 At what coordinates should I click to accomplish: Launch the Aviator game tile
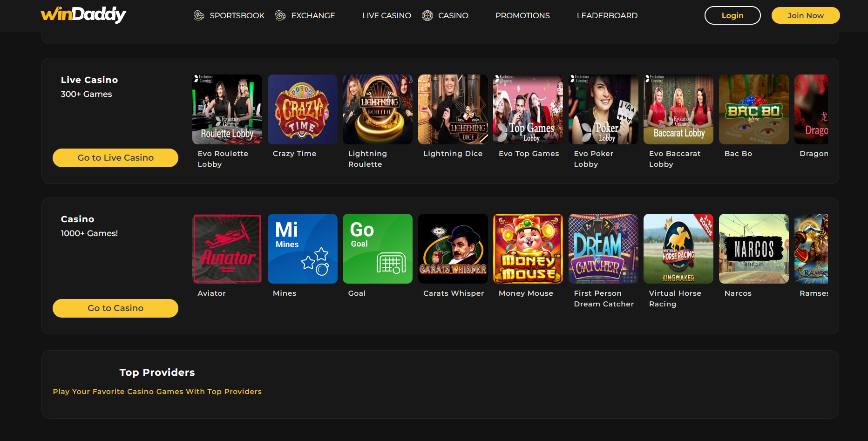(227, 249)
